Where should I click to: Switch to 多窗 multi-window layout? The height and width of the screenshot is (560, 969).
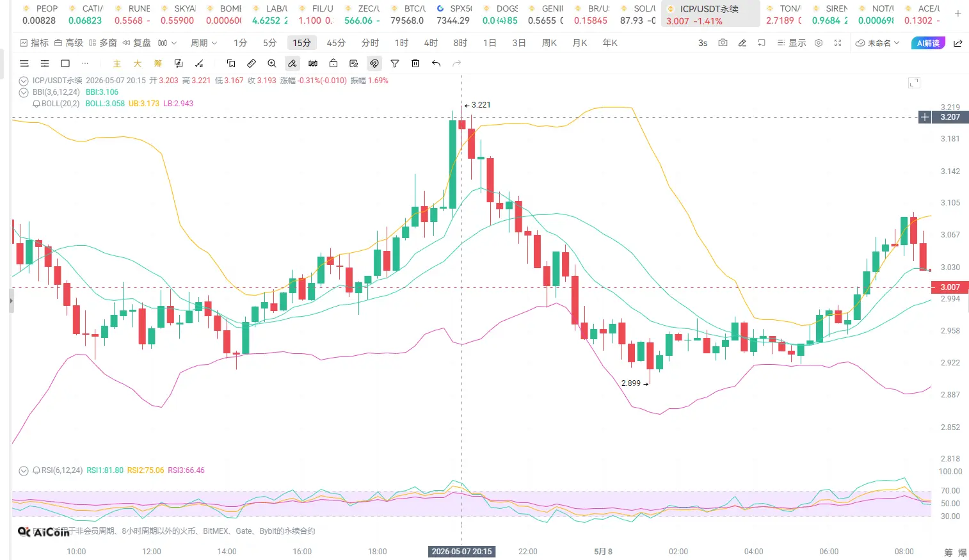102,43
